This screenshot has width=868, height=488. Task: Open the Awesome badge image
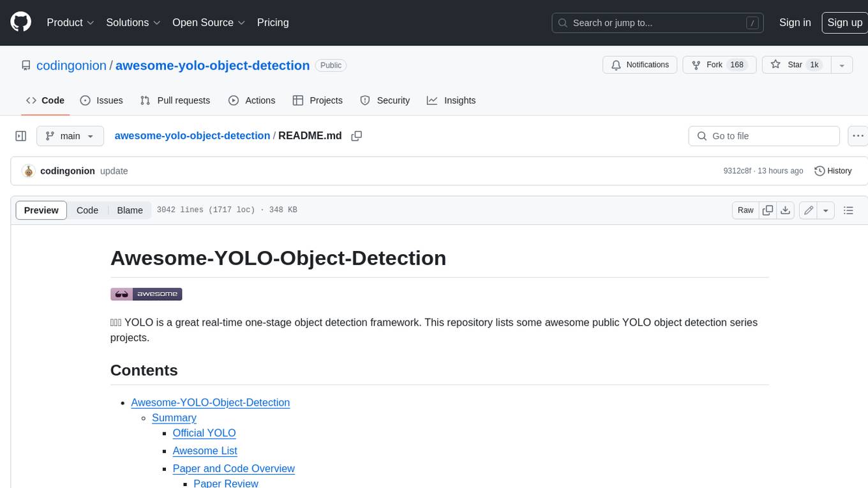point(146,294)
